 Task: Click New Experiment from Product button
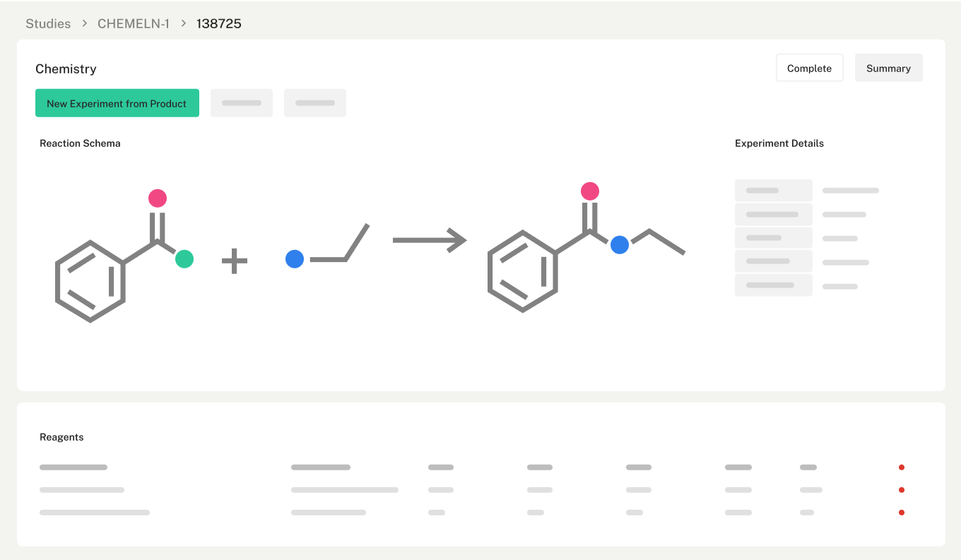117,103
